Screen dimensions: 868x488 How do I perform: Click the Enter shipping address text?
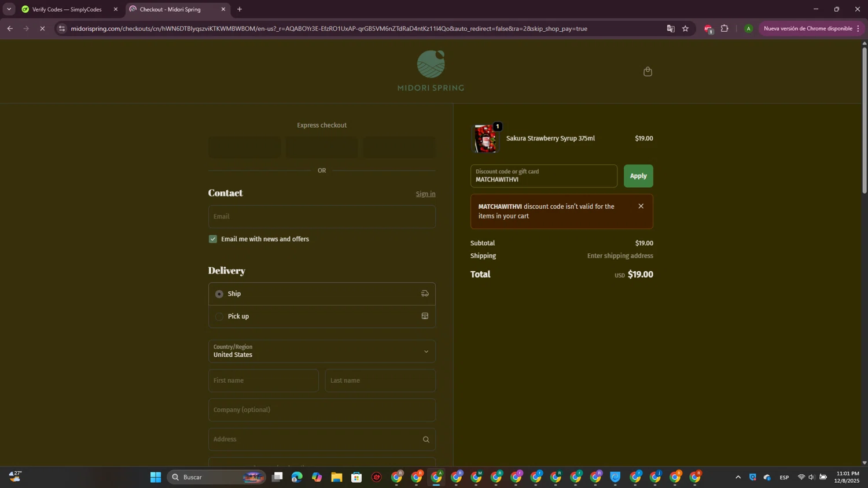(x=620, y=256)
